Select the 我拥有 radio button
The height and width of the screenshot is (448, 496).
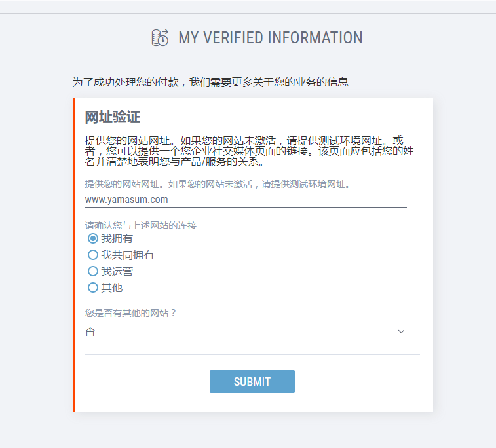click(93, 238)
